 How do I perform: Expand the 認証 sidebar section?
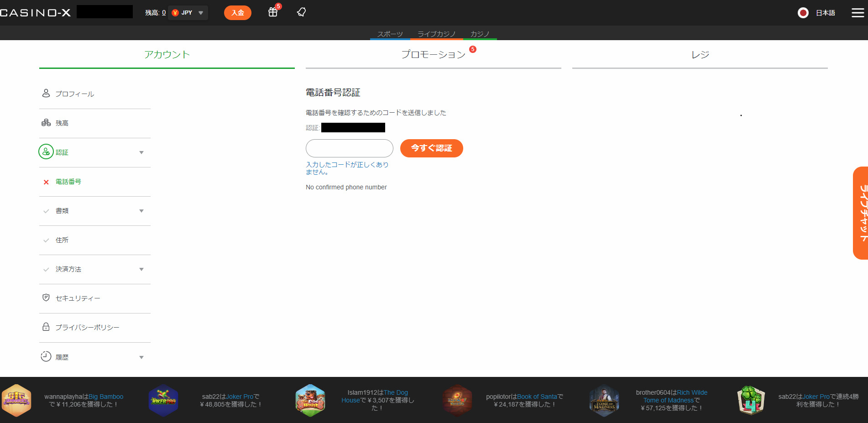[141, 152]
